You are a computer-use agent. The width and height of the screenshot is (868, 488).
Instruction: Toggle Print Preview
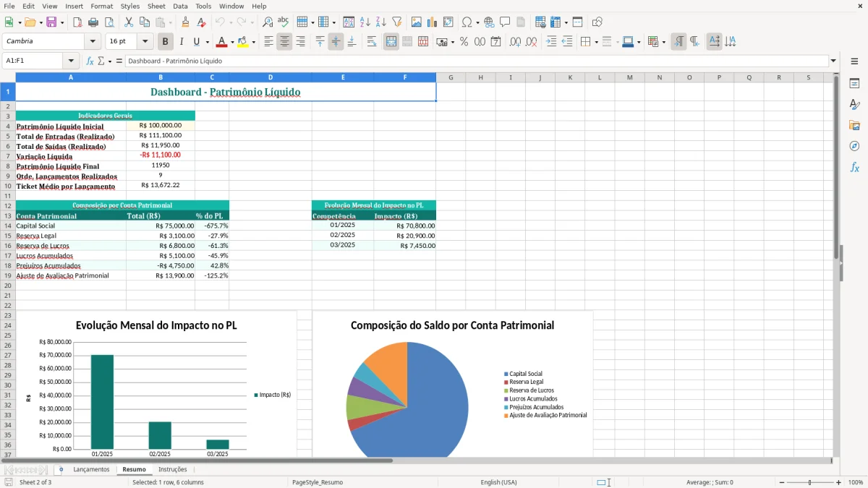tap(109, 22)
